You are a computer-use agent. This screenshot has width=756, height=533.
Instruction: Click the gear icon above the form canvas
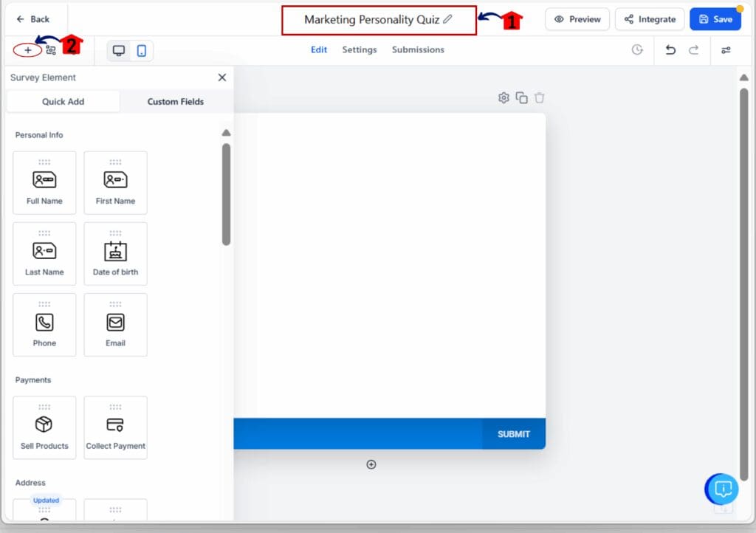pos(504,97)
